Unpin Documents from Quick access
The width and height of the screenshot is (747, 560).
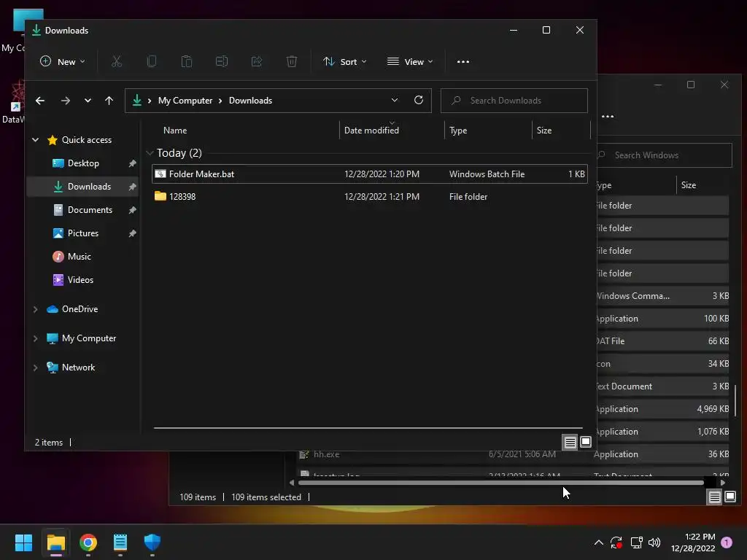[x=133, y=210]
